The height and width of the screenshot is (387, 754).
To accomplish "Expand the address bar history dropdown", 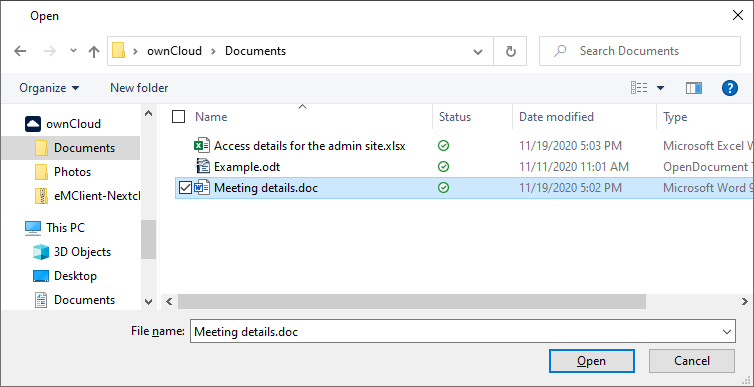I will [478, 51].
